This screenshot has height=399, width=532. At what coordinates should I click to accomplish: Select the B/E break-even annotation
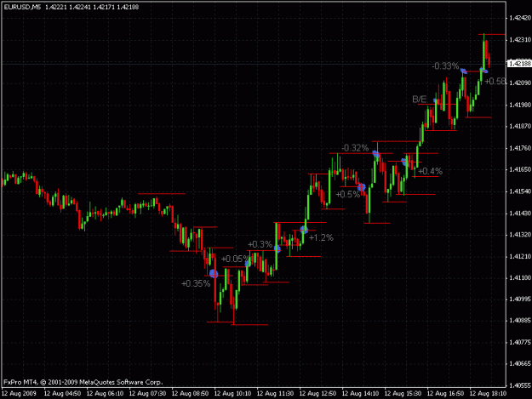420,100
